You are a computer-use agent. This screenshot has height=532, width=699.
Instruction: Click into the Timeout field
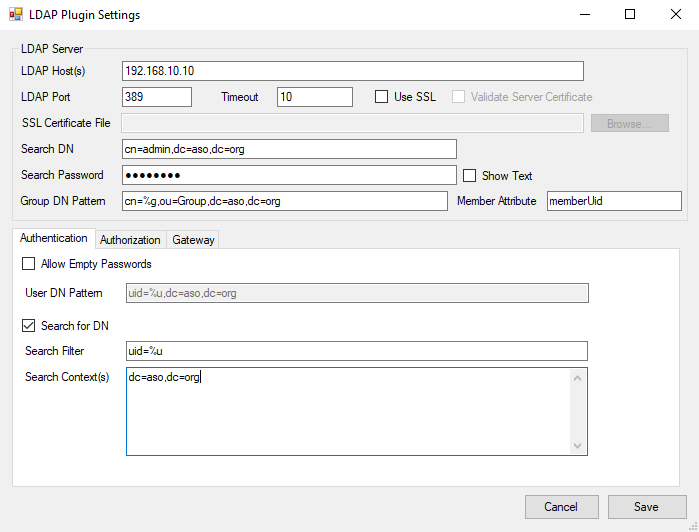[x=314, y=97]
